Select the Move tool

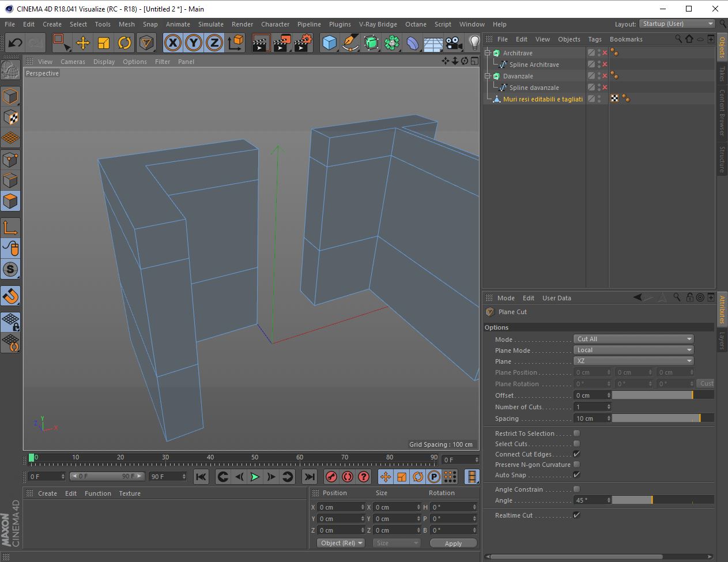(x=82, y=43)
